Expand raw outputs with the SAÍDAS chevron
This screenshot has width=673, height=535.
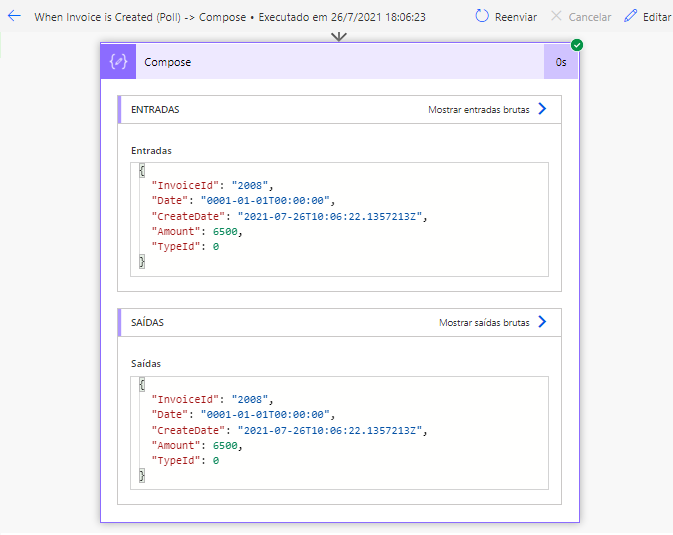543,322
